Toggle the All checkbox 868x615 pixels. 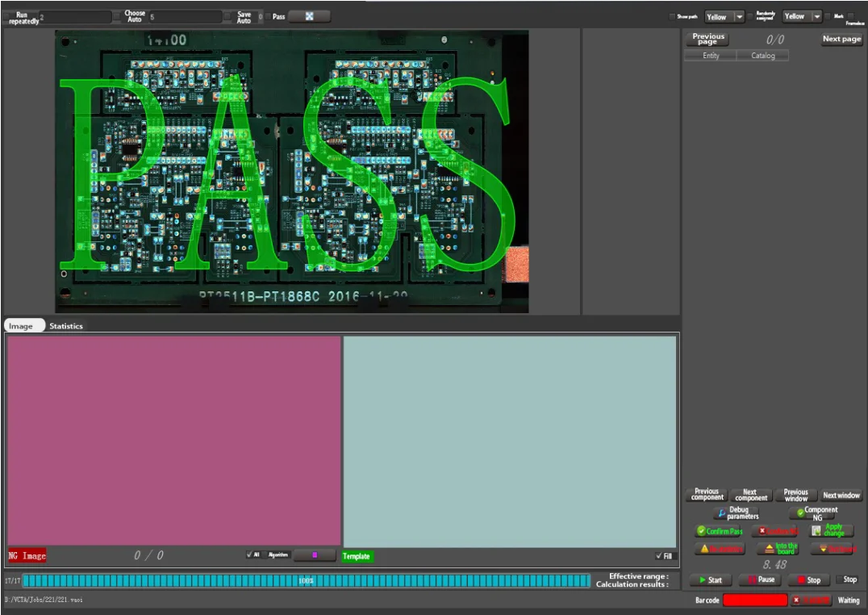[249, 554]
